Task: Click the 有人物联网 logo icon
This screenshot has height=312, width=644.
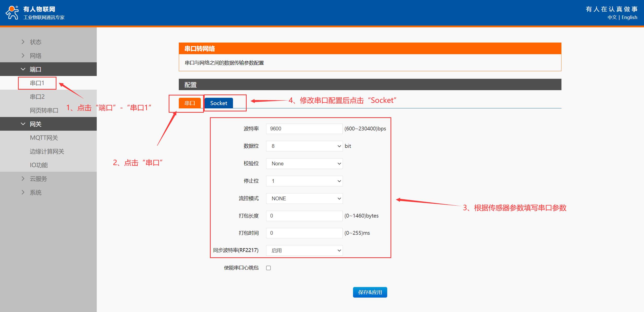Action: tap(12, 12)
